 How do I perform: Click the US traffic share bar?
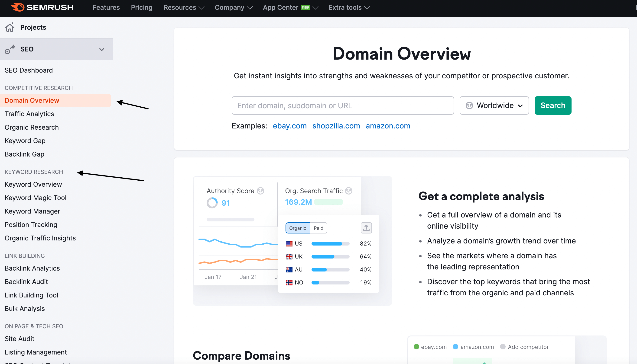click(330, 243)
